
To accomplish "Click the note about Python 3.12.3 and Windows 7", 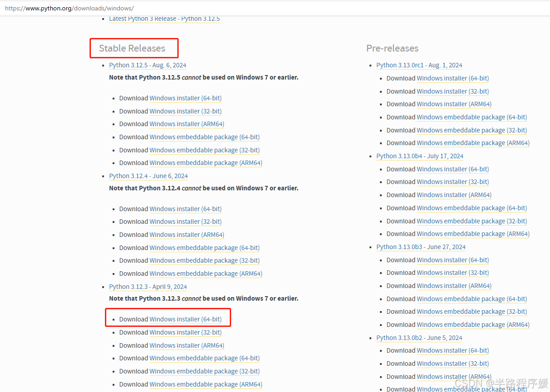I will tap(204, 298).
